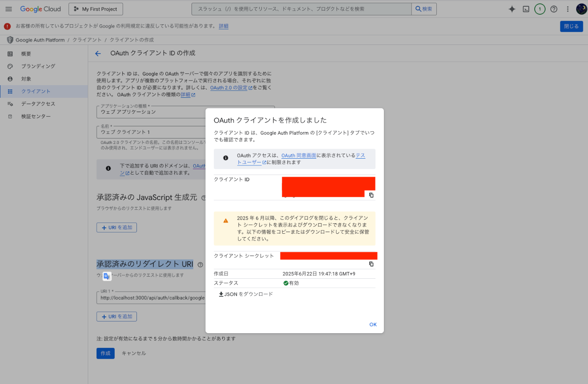Click the OAuth クライアントを作成しました dialog title

(x=270, y=120)
